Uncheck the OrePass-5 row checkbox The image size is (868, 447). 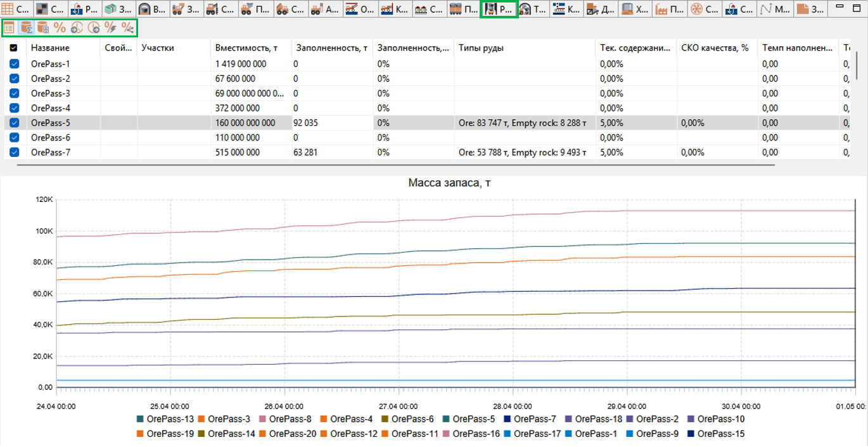pos(15,123)
